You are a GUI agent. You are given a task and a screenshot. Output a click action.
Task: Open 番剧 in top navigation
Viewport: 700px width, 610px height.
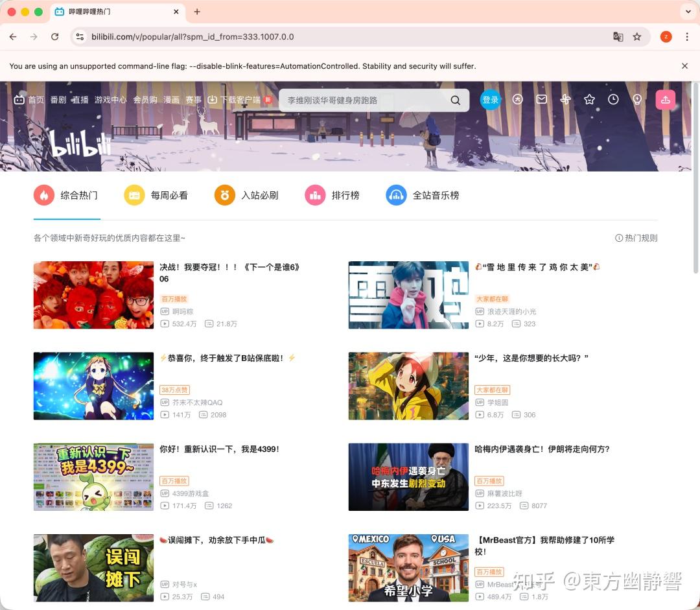(58, 100)
